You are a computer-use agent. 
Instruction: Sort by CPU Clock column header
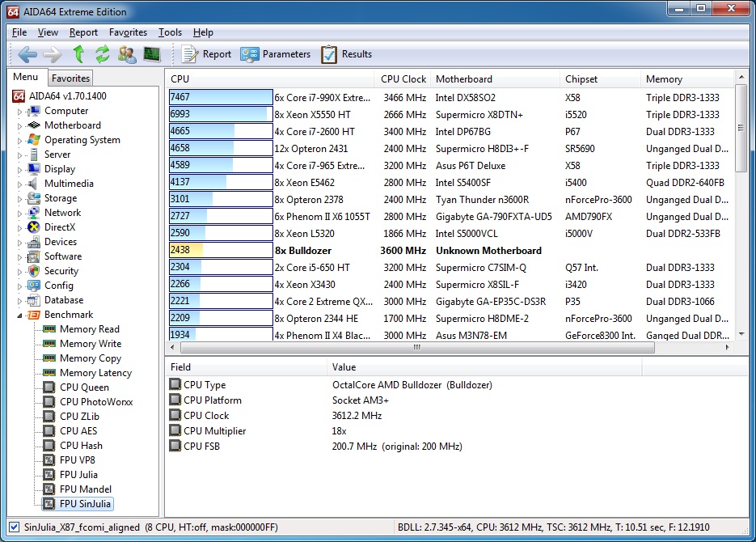click(403, 79)
